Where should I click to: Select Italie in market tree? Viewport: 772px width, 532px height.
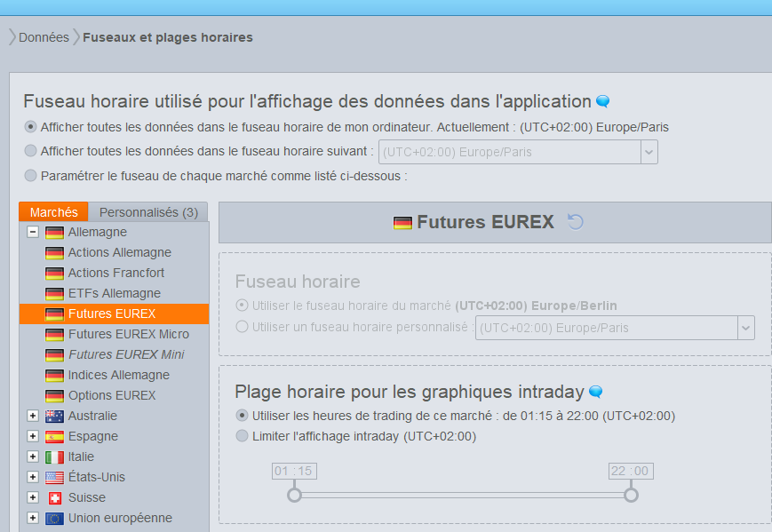[81, 457]
